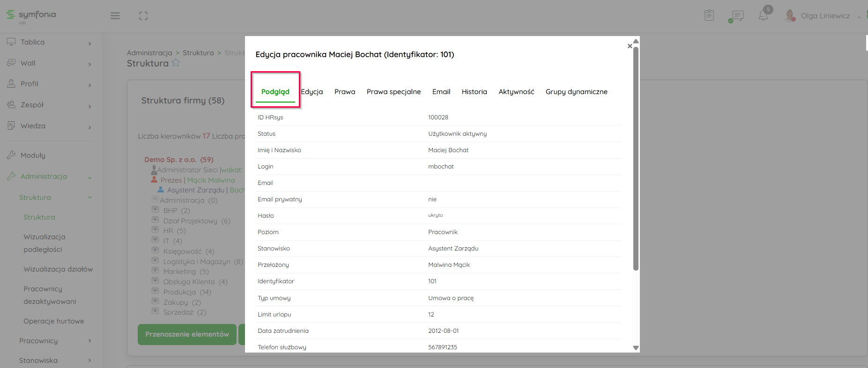Open Olga Liniewicz user dropdown
Image resolution: width=868 pixels, height=368 pixels.
pos(825,16)
